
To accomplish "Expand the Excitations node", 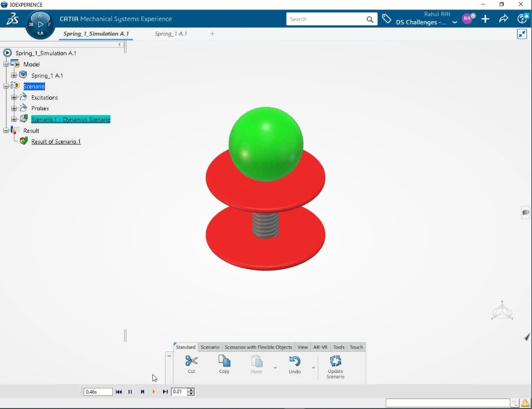I will [13, 97].
